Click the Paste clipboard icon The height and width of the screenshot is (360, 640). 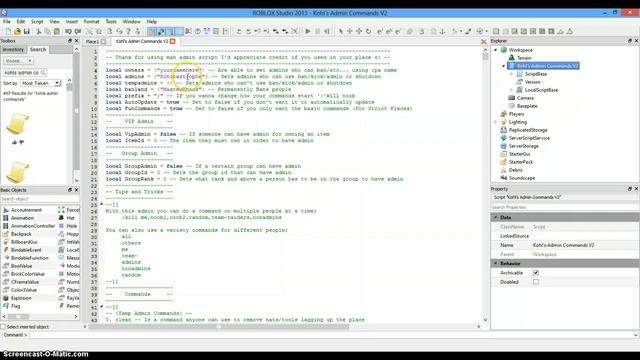(57, 31)
